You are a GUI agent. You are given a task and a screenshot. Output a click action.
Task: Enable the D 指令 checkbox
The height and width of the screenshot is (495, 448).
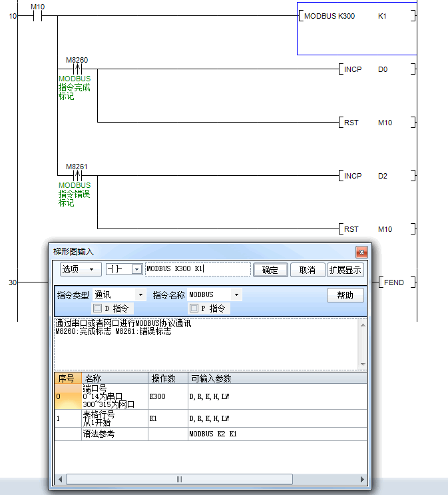point(97,308)
